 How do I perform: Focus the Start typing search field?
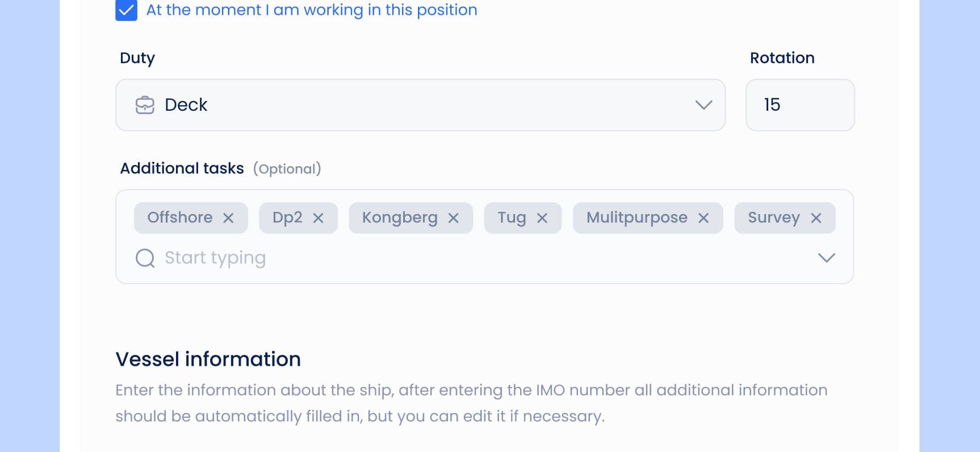454,258
